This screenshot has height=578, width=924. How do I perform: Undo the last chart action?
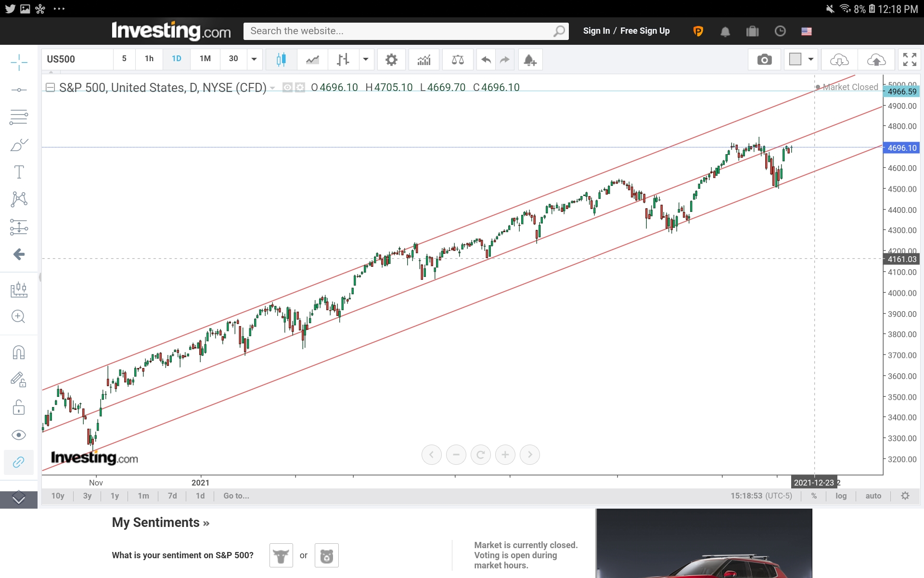pyautogui.click(x=486, y=60)
